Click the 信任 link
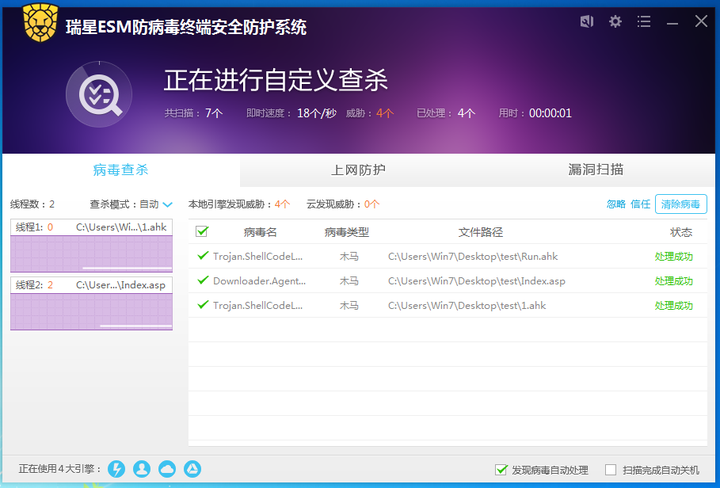This screenshot has width=720, height=488. 640,204
